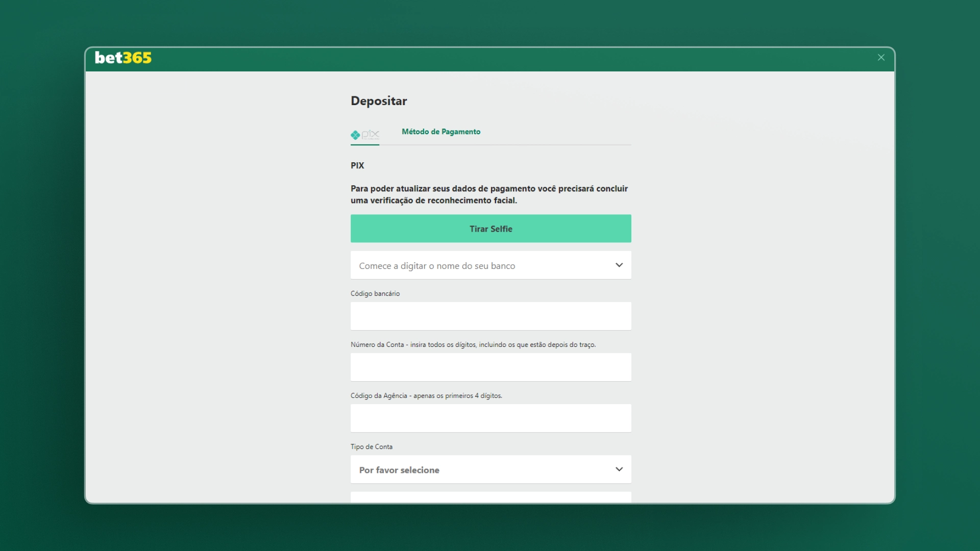Viewport: 980px width, 551px height.
Task: Open the Método de Pagamento tab
Action: pyautogui.click(x=441, y=132)
